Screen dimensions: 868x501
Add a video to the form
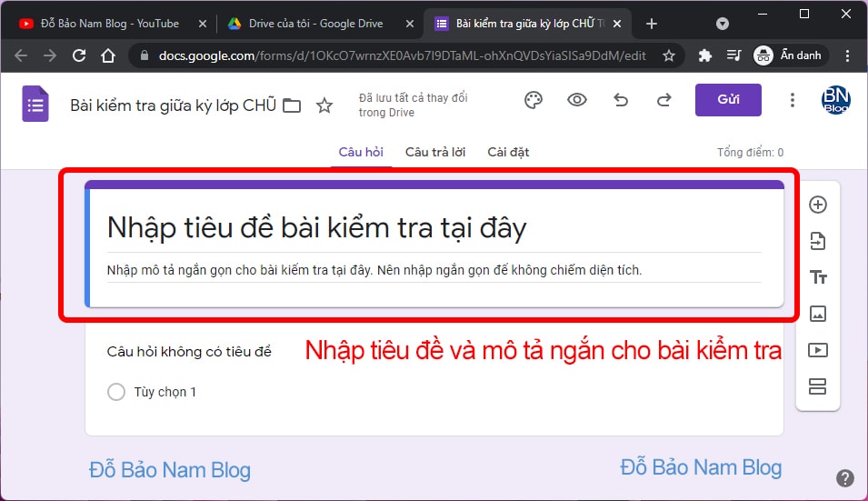point(818,350)
